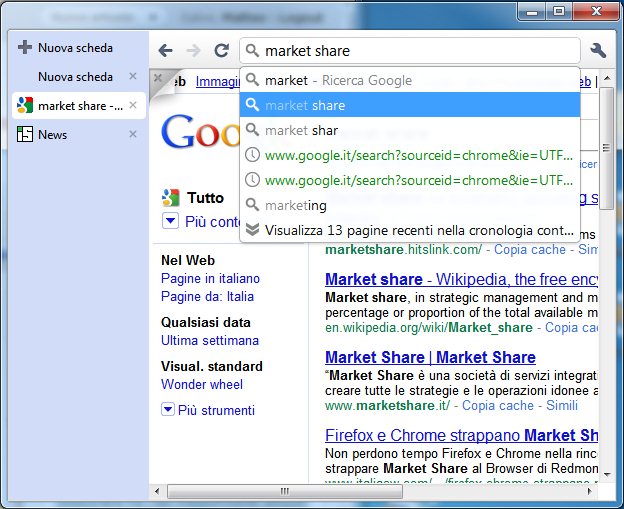The width and height of the screenshot is (624, 509).
Task: Click Pagine in italiano filter
Action: click(210, 278)
